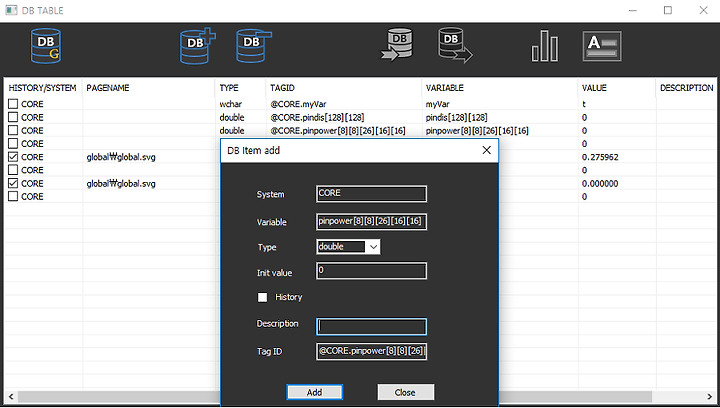Click the DB G global database icon
Viewport: 720px width, 408px height.
(x=45, y=46)
